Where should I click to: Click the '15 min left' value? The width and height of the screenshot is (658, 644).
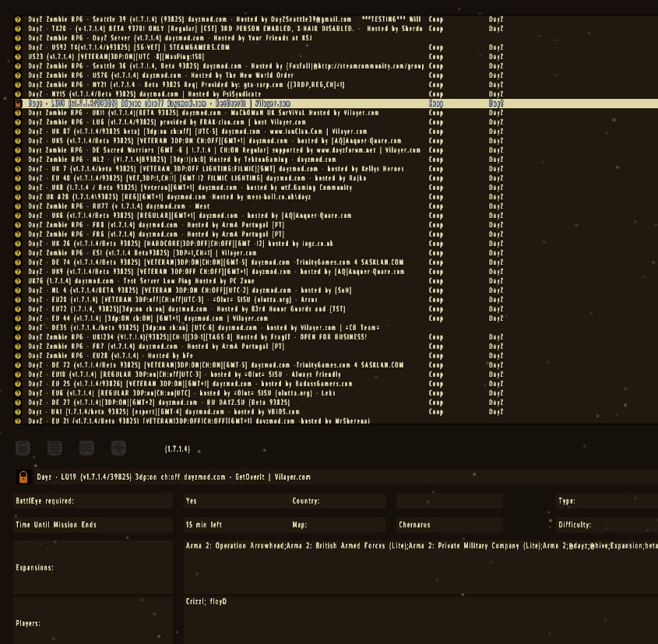point(204,525)
